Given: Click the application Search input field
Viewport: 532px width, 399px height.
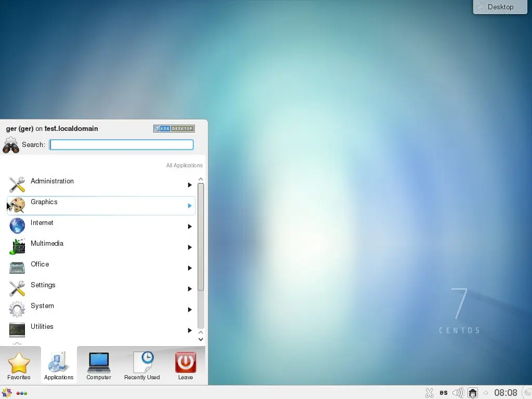Looking at the screenshot, I should (x=122, y=144).
